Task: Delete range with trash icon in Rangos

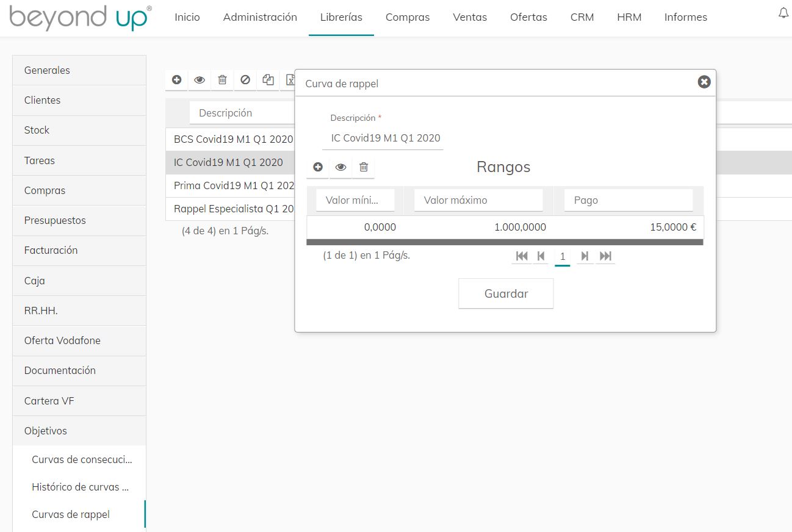Action: (x=364, y=167)
